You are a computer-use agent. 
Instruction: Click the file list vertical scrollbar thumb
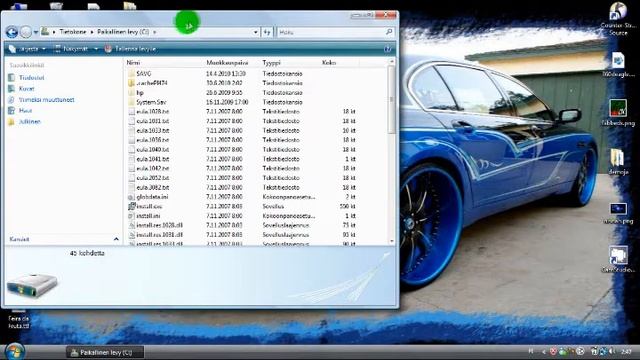pos(391,100)
